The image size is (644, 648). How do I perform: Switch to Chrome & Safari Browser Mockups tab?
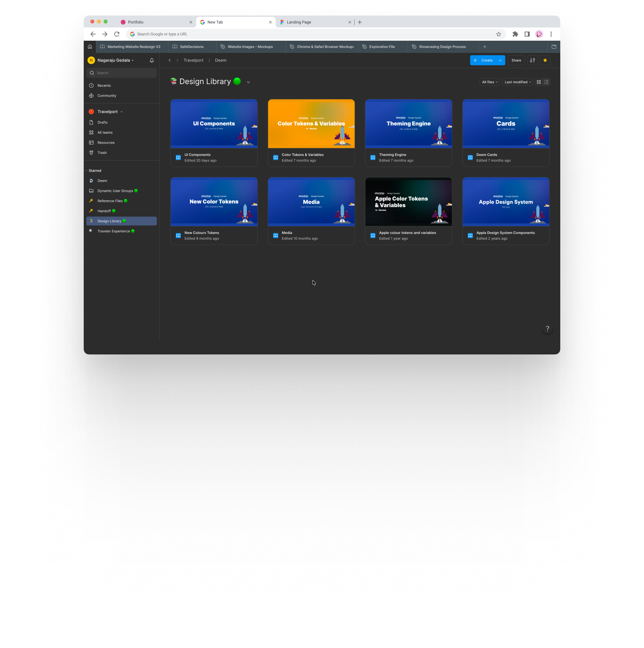[322, 47]
